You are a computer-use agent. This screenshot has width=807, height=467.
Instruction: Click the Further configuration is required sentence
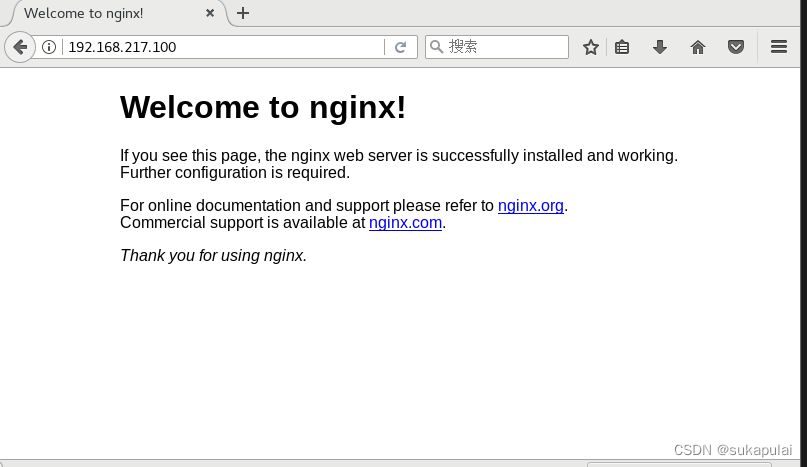[x=235, y=172]
